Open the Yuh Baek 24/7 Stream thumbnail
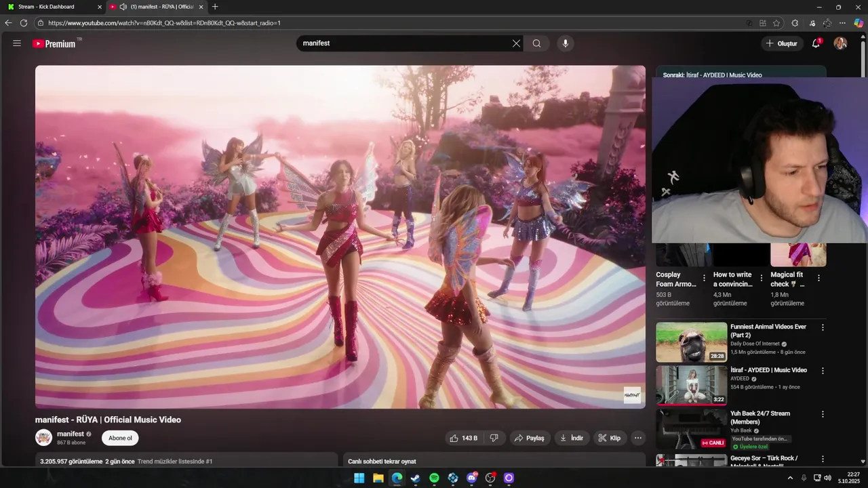The width and height of the screenshot is (868, 488). click(691, 429)
